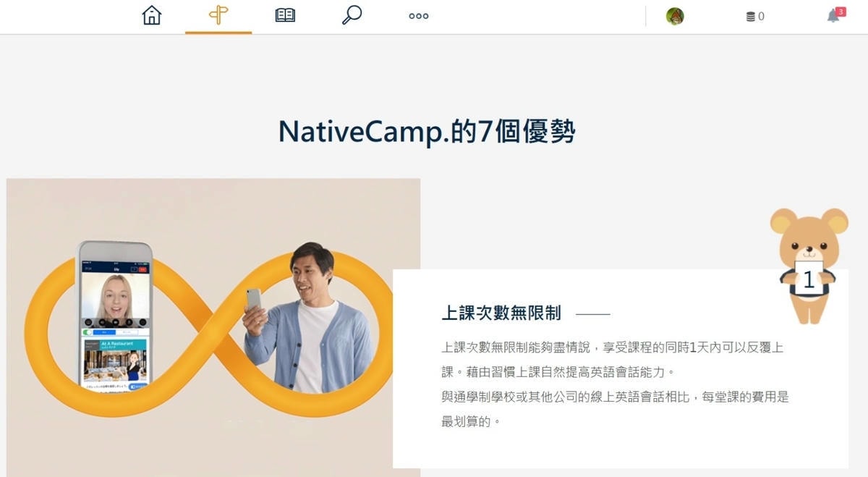Click the bear mascot illustration
Viewport: 868px width, 477px height.
click(809, 265)
